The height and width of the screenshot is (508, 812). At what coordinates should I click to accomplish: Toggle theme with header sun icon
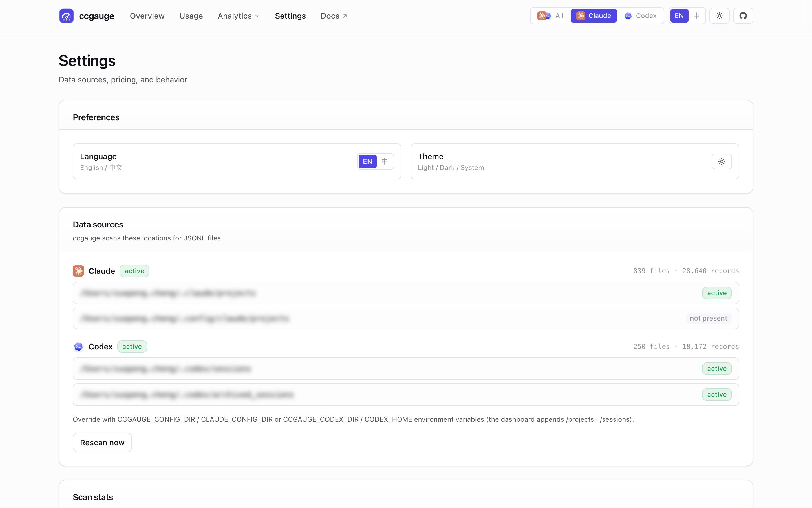coord(720,16)
